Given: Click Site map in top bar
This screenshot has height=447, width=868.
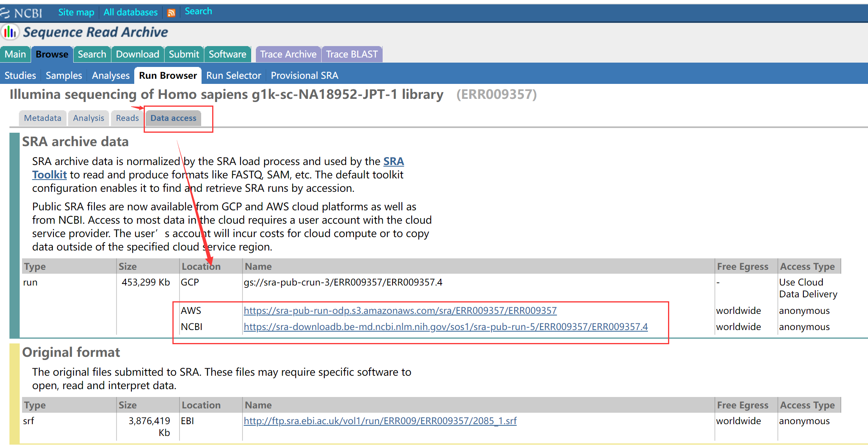Looking at the screenshot, I should [76, 12].
